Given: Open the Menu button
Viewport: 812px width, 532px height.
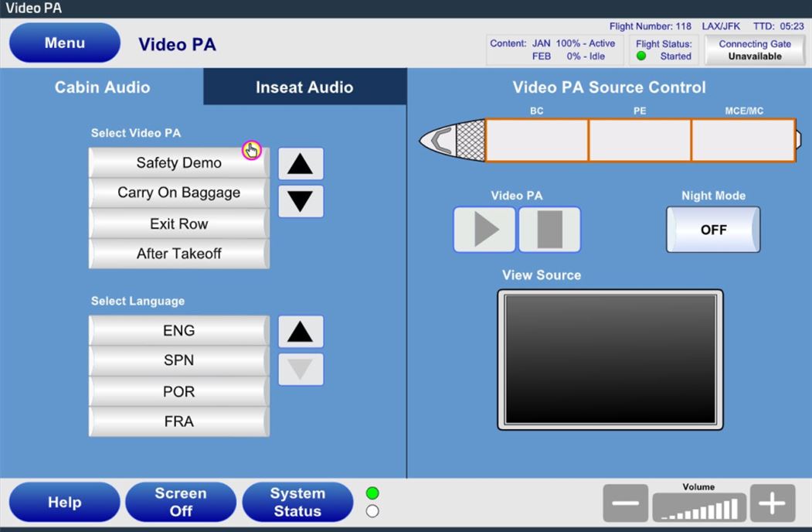Looking at the screenshot, I should pos(65,43).
